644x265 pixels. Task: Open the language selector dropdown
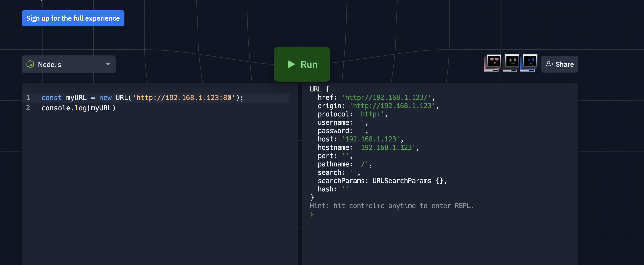pyautogui.click(x=69, y=64)
